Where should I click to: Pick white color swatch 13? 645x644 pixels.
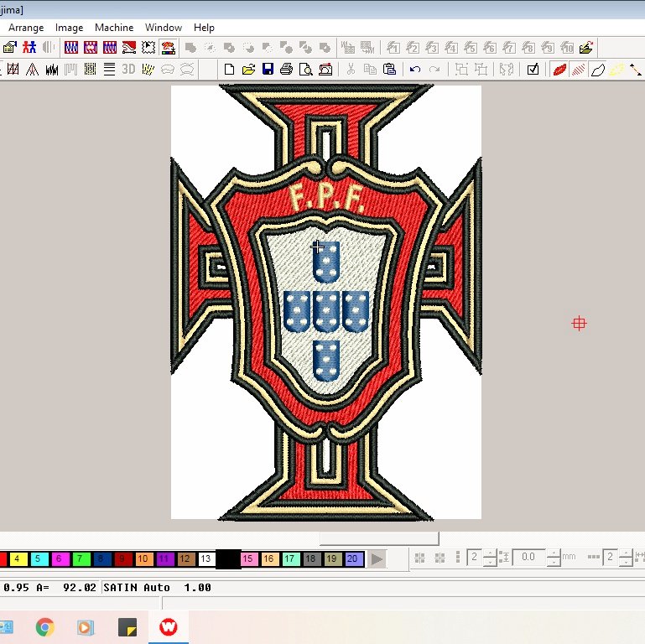coord(205,558)
